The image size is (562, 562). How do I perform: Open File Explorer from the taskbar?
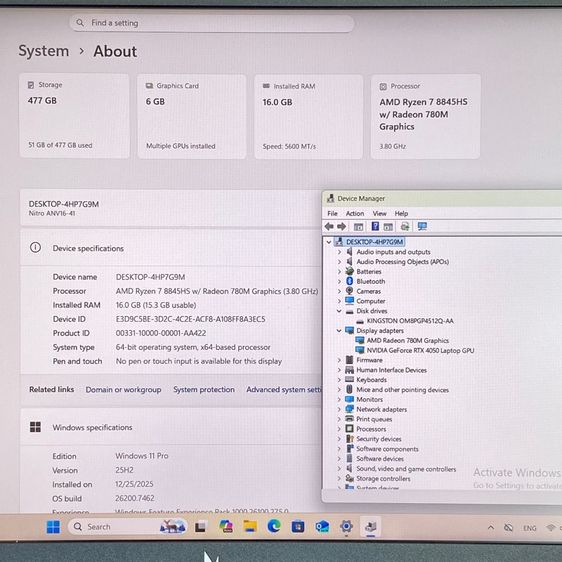[x=250, y=527]
